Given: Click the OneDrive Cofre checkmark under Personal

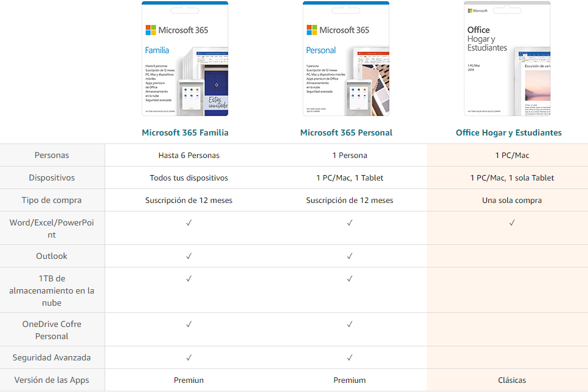Looking at the screenshot, I should click(x=350, y=324).
